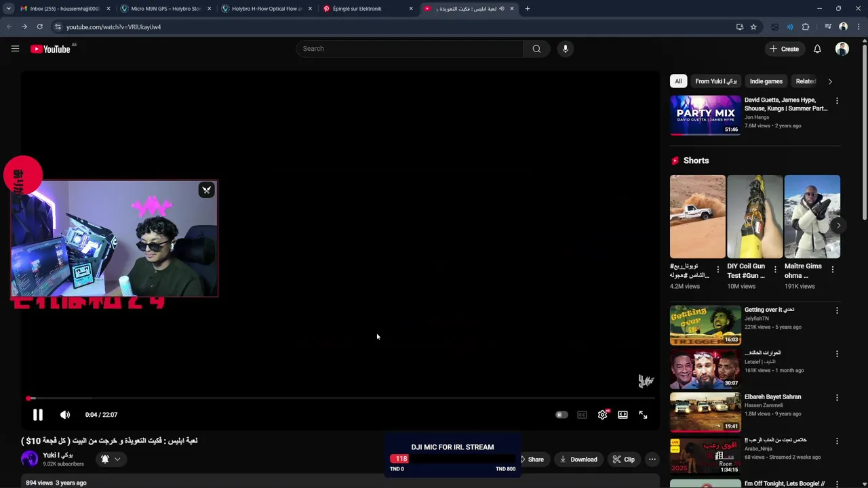Image resolution: width=868 pixels, height=488 pixels.
Task: Open player settings gear
Action: 603,415
